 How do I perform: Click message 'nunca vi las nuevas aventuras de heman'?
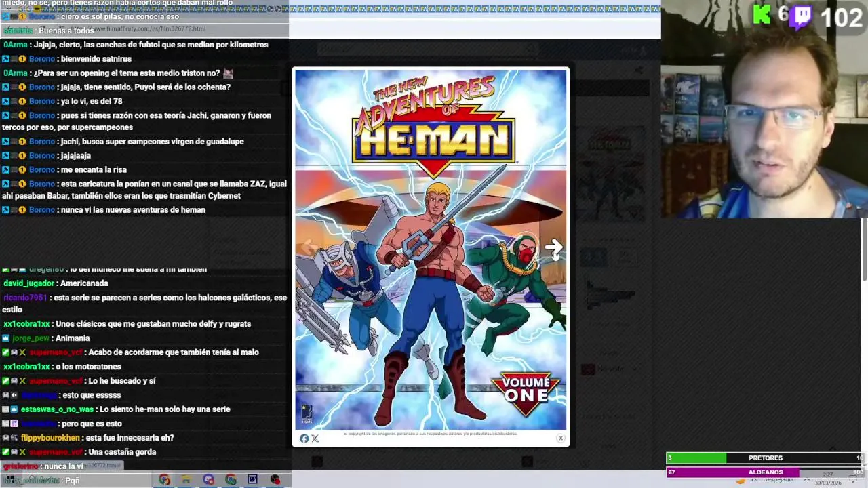133,210
